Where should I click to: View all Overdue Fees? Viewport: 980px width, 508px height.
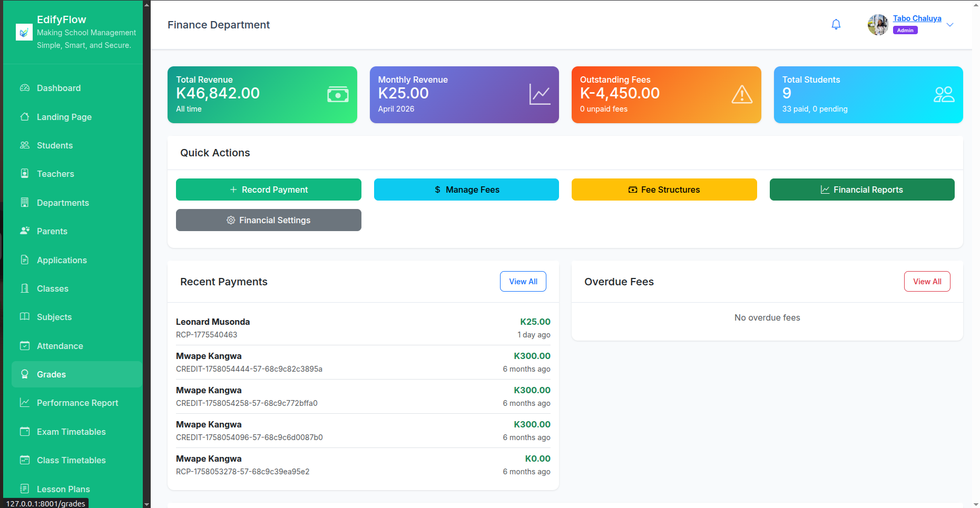click(927, 282)
